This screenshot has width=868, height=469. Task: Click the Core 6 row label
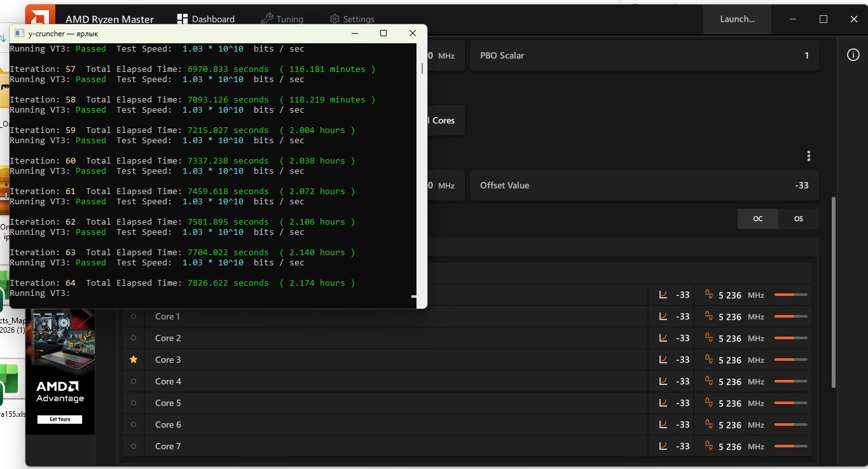(168, 424)
